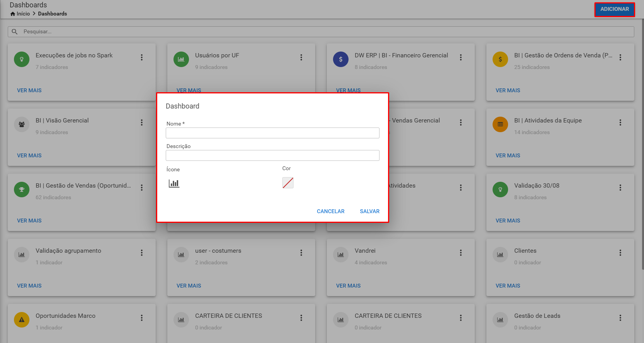Click the Descrição input field
Screen dimensions: 644x343
[x=273, y=155]
